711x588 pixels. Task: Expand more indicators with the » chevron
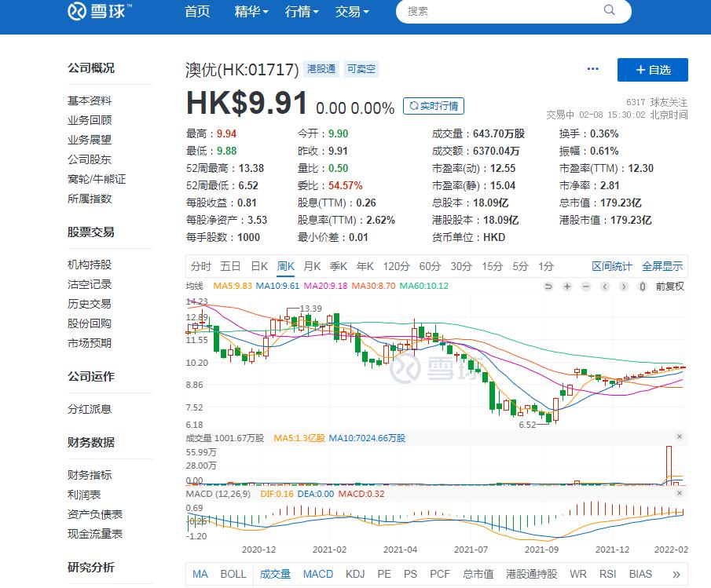pyautogui.click(x=677, y=574)
